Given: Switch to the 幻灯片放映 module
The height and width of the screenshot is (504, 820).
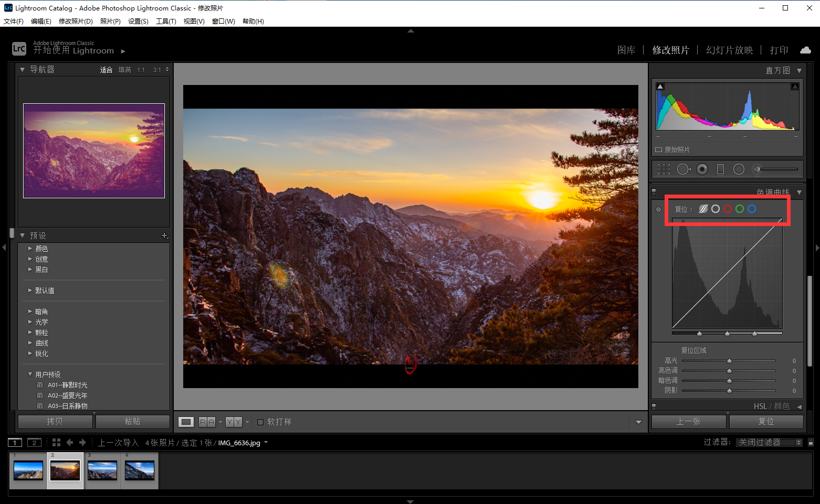Looking at the screenshot, I should click(729, 50).
